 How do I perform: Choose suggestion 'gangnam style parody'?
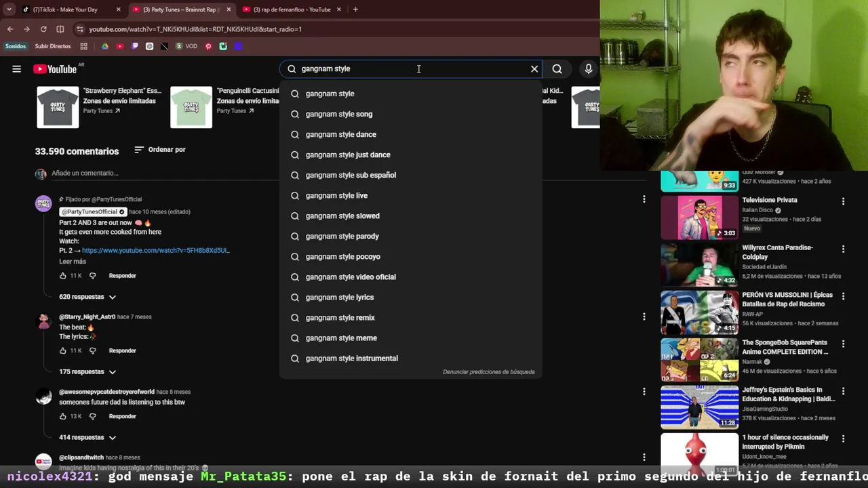tap(410, 236)
